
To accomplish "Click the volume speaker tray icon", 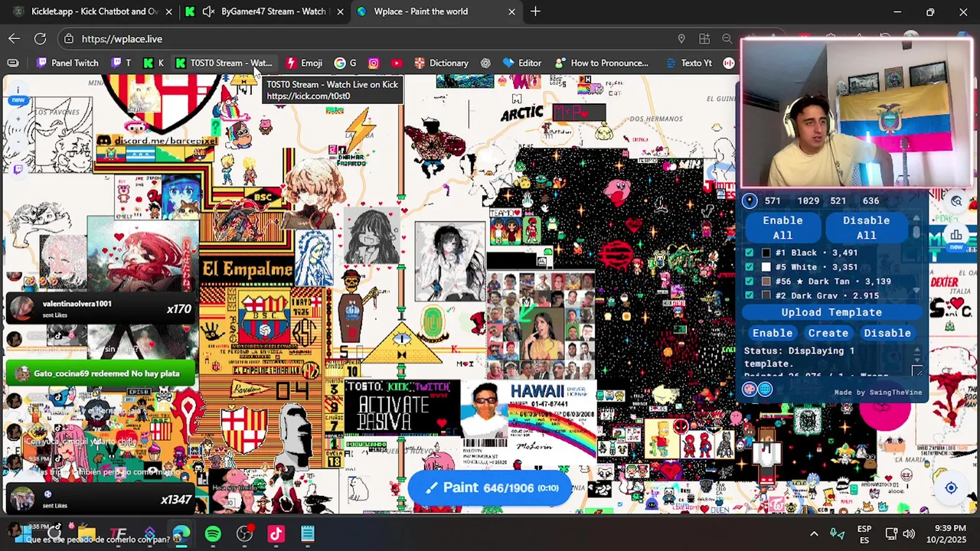I will point(909,533).
